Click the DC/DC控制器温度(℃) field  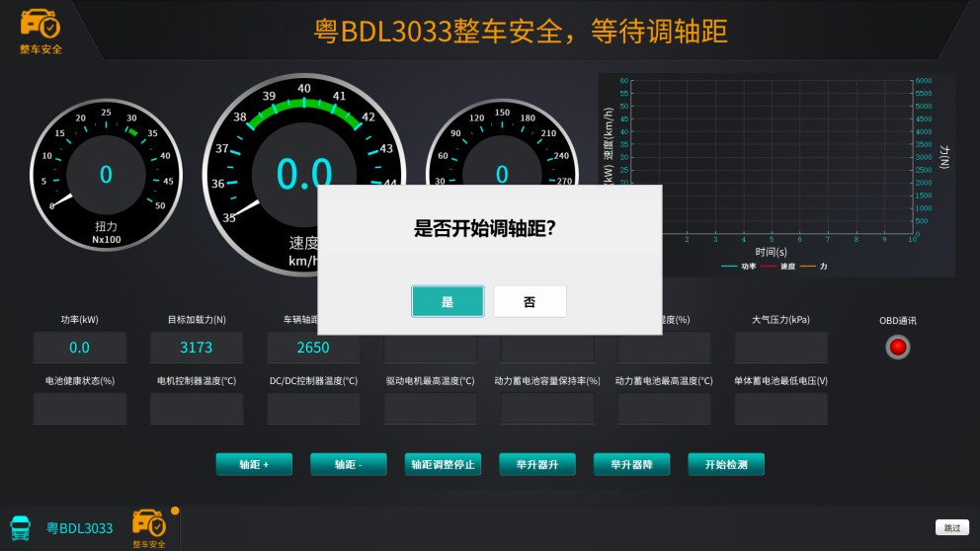click(313, 409)
